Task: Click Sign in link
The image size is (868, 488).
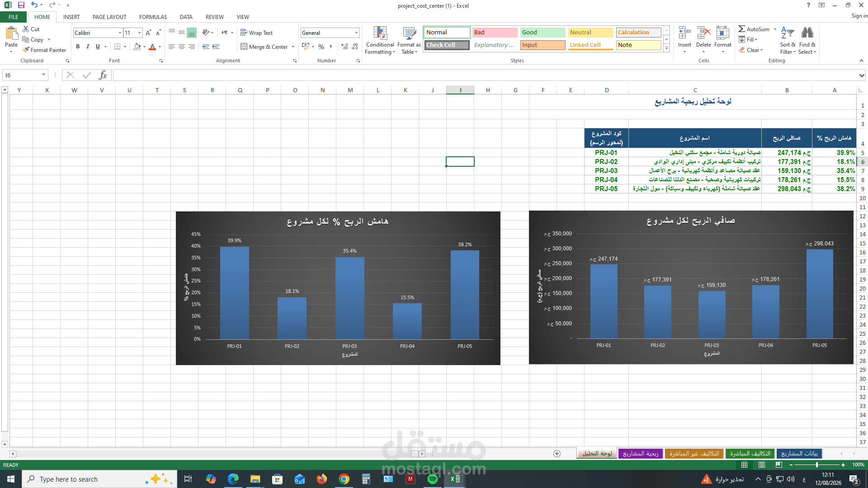Action: pyautogui.click(x=859, y=16)
